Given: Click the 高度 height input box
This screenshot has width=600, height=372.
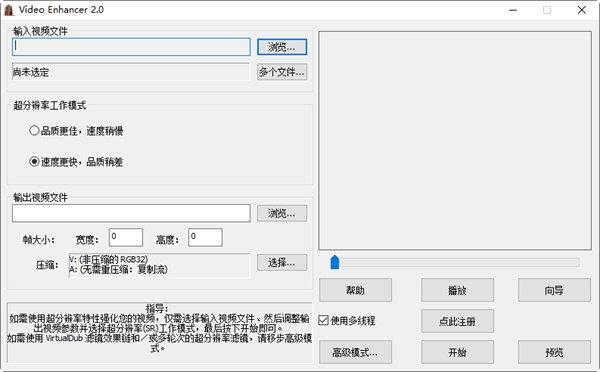Looking at the screenshot, I should [x=205, y=237].
